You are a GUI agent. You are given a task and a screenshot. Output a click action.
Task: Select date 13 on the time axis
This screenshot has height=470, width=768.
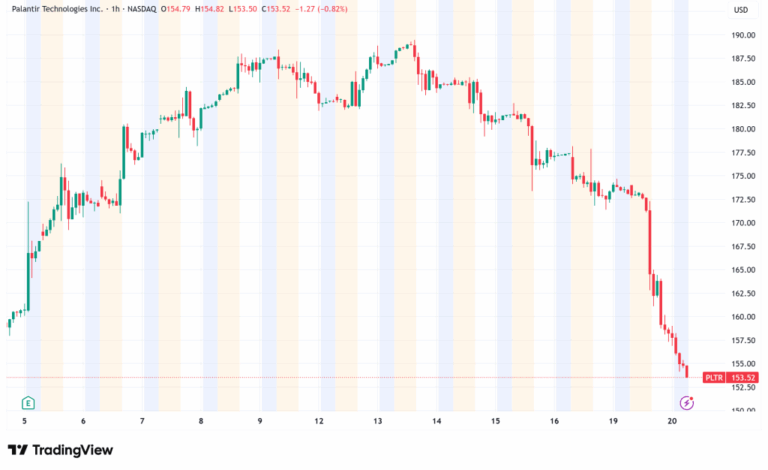(379, 422)
